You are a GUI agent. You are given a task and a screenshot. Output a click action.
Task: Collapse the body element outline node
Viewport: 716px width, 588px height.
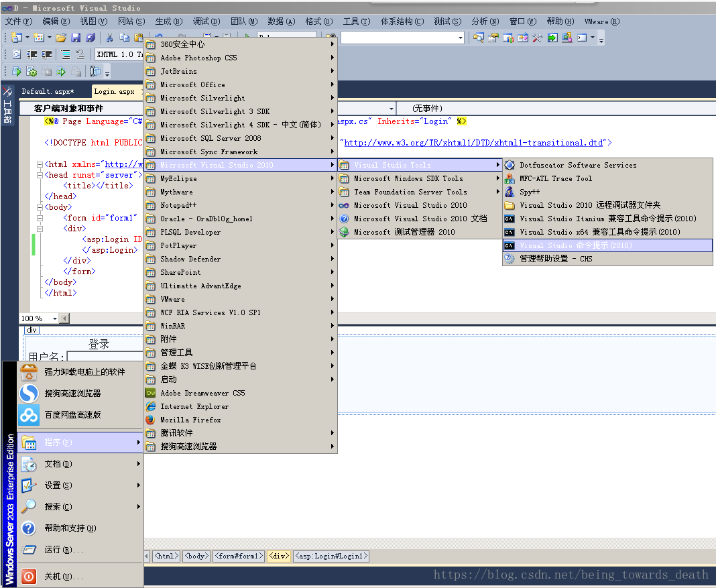tap(40, 207)
